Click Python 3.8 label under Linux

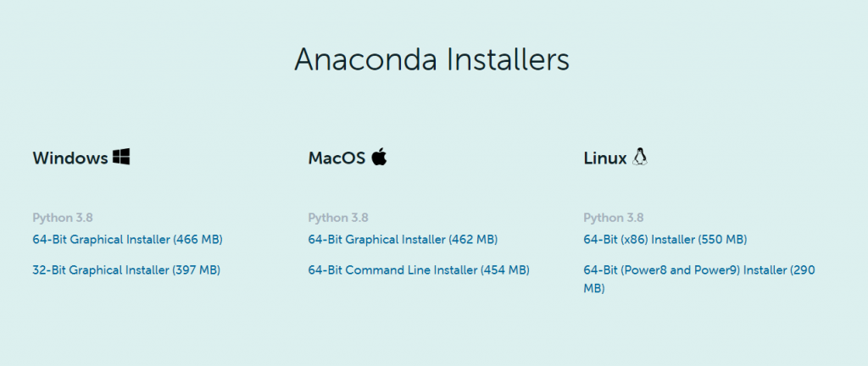(x=614, y=218)
